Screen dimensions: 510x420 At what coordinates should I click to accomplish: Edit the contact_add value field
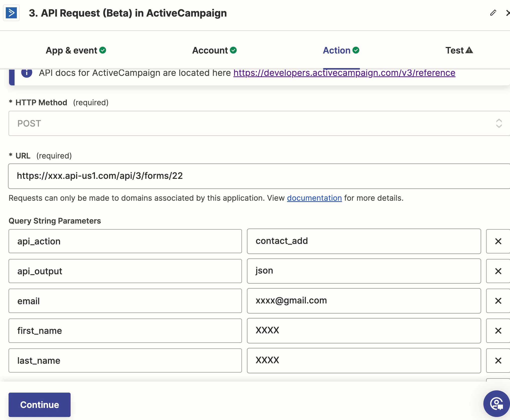click(x=364, y=241)
